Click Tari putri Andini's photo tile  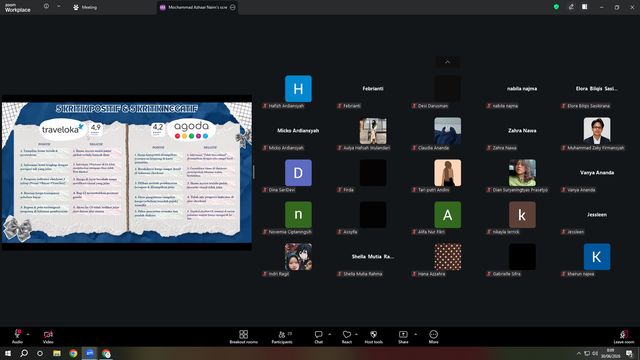tap(448, 173)
